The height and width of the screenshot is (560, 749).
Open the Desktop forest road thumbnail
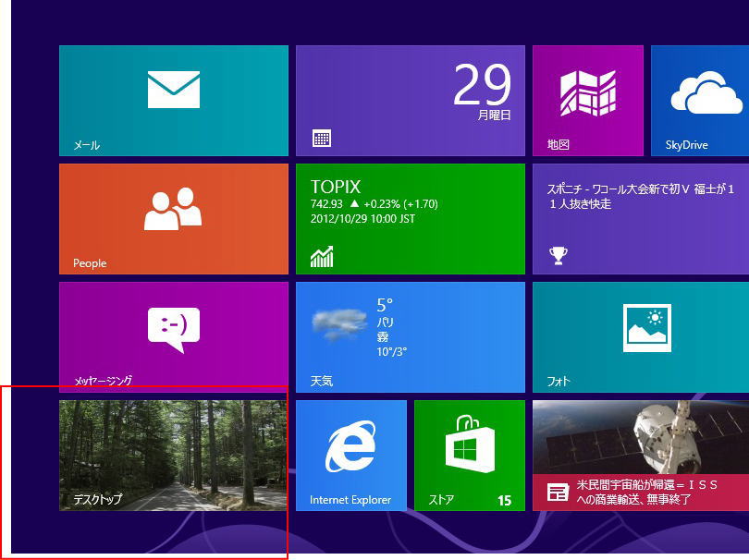coord(174,456)
